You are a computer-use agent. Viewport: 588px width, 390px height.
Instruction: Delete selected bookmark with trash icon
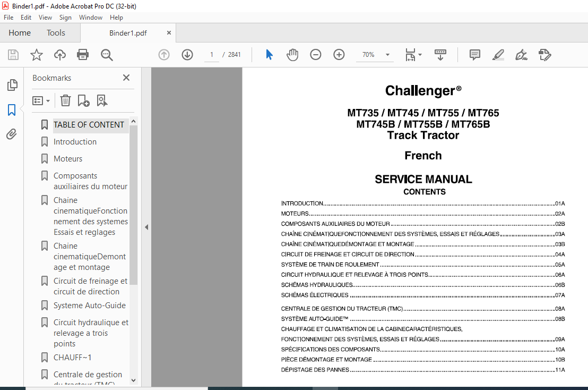pos(65,100)
